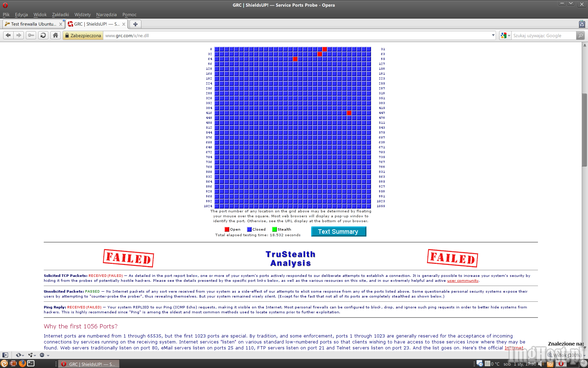Click the red Open legend swatch

coord(227,229)
